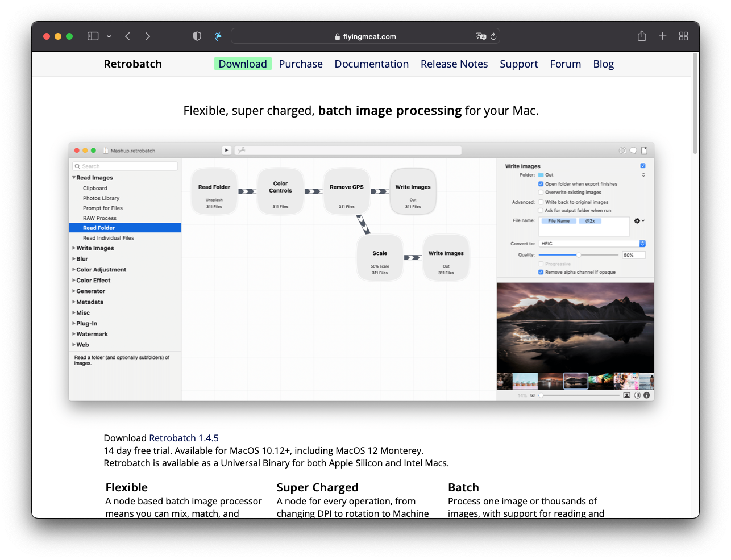This screenshot has width=731, height=560.
Task: Click the Search field in Retrobatch sidebar
Action: (x=125, y=166)
